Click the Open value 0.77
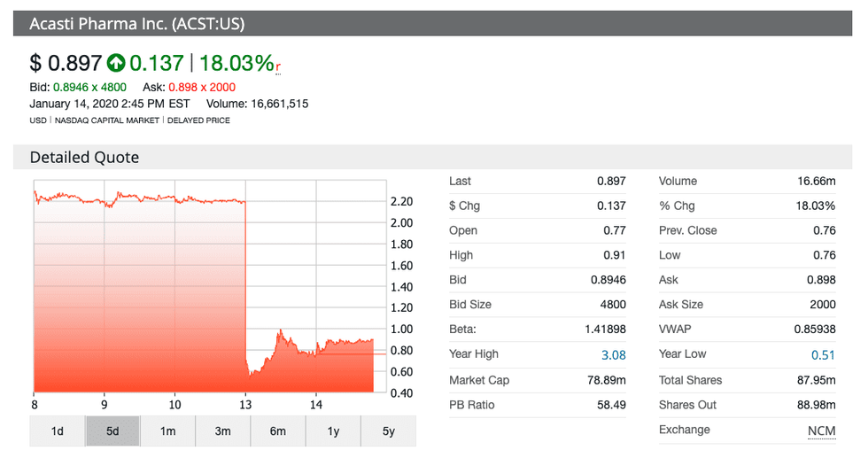Screen dimensions: 868x458 point(615,230)
